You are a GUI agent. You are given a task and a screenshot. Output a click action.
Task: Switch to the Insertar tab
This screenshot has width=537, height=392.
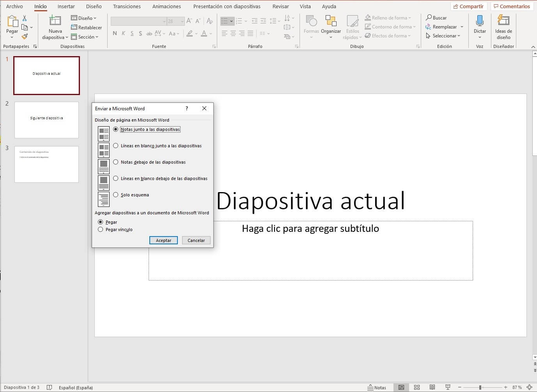(x=66, y=6)
